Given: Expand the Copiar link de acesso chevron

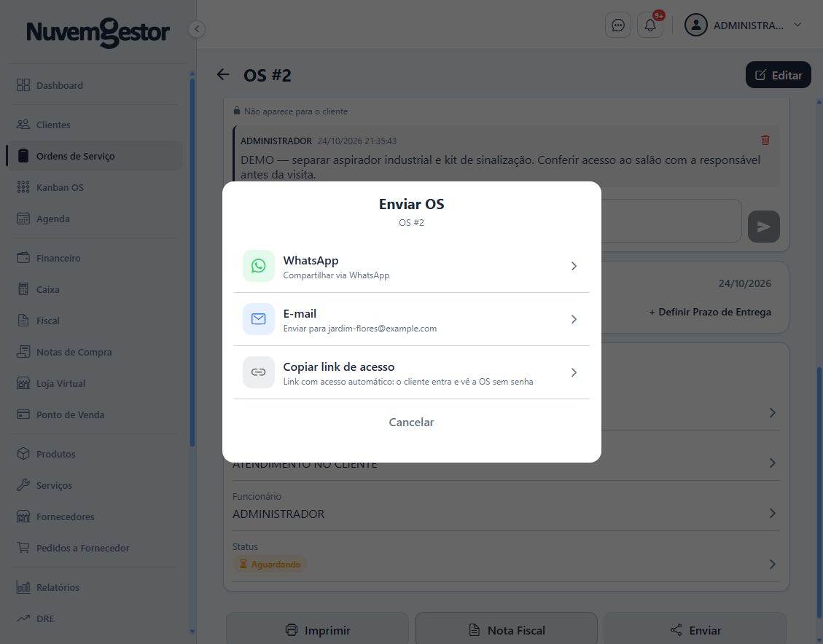Looking at the screenshot, I should (574, 372).
